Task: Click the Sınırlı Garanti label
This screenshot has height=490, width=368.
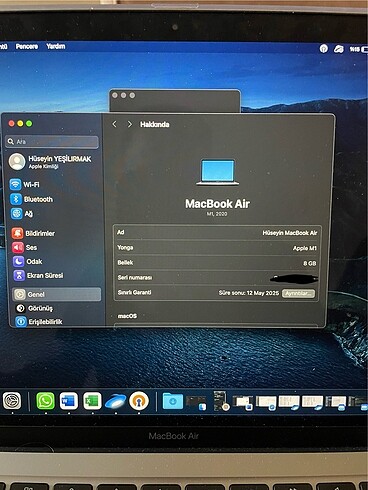Action: coord(134,292)
